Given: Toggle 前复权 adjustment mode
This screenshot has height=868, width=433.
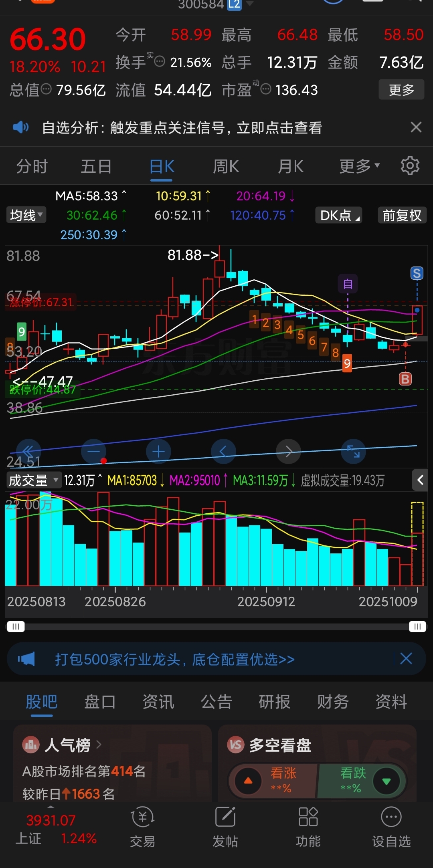Looking at the screenshot, I should coord(402,215).
